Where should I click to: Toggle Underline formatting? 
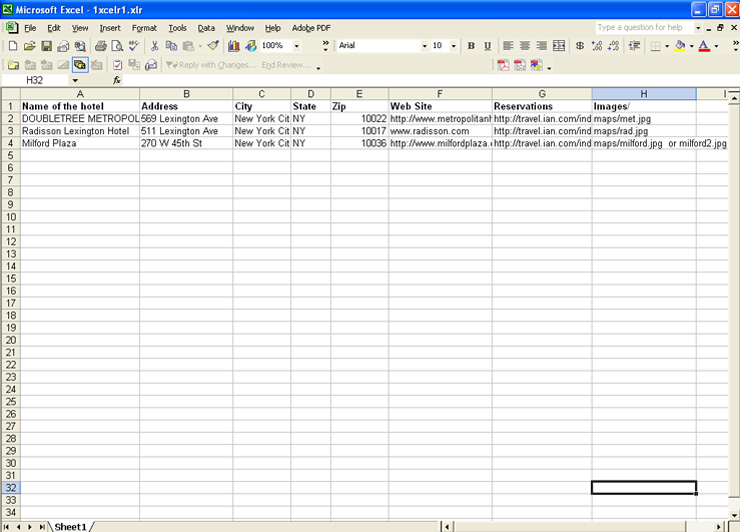(x=488, y=46)
